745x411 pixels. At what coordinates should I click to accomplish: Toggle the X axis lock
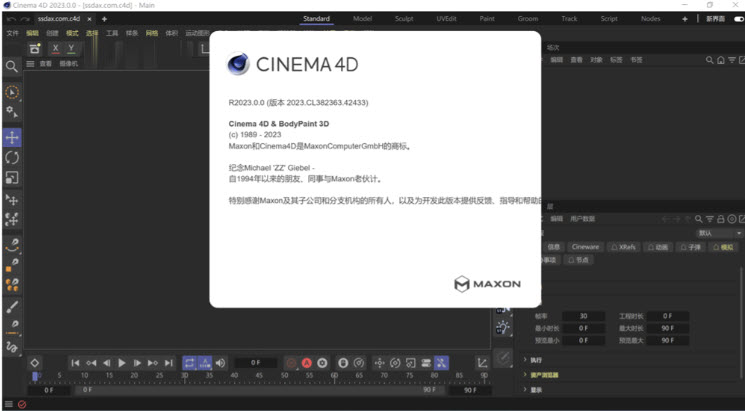point(55,48)
